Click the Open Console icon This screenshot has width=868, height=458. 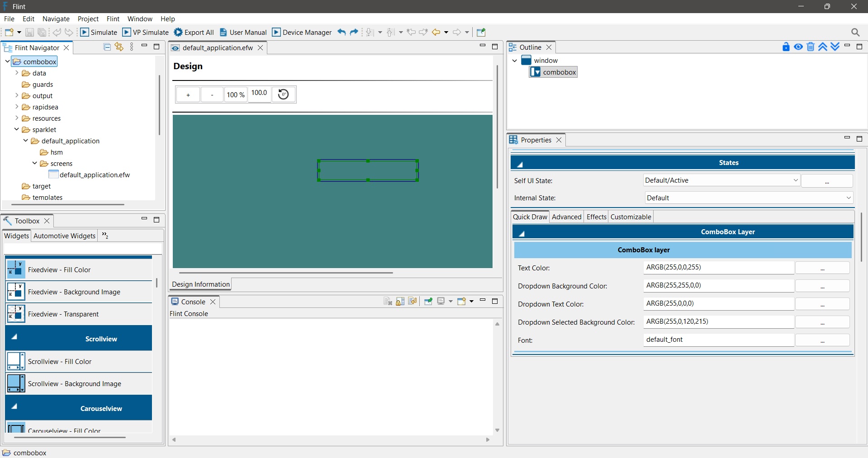tap(461, 302)
